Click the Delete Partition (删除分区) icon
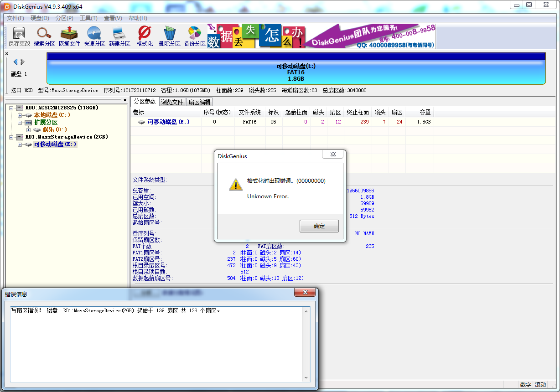Image resolution: width=560 pixels, height=392 pixels. [x=170, y=36]
